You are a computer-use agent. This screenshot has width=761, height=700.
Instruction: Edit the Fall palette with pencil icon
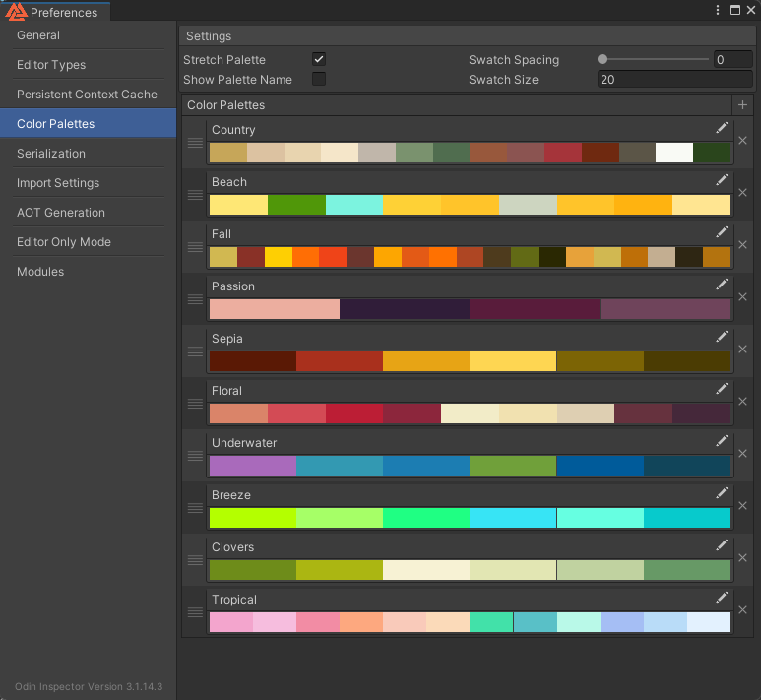(x=722, y=232)
